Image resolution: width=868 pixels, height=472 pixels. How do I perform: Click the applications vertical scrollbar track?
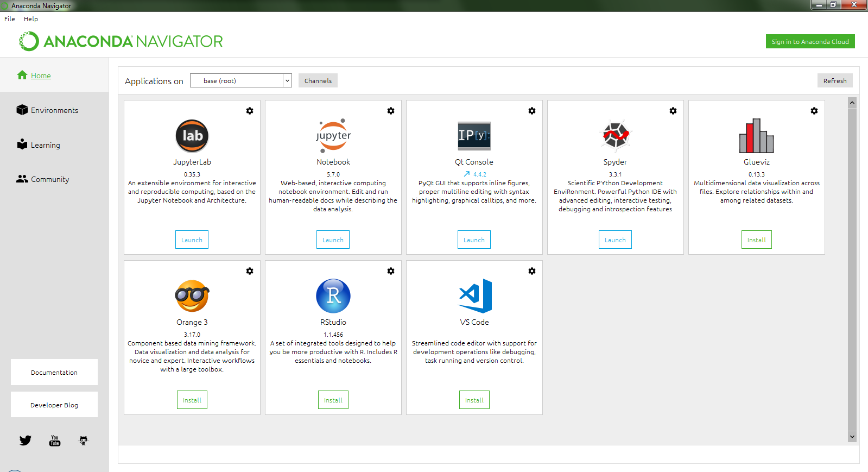coord(852,269)
